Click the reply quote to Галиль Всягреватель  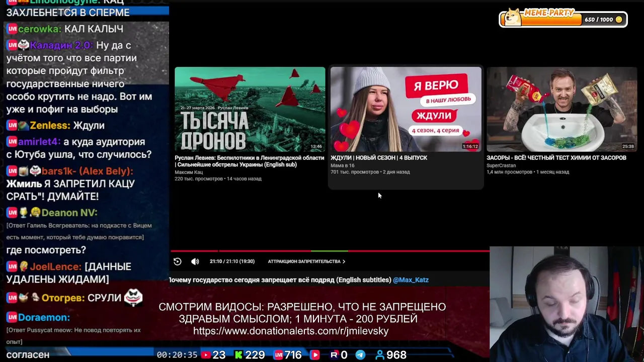click(79, 231)
